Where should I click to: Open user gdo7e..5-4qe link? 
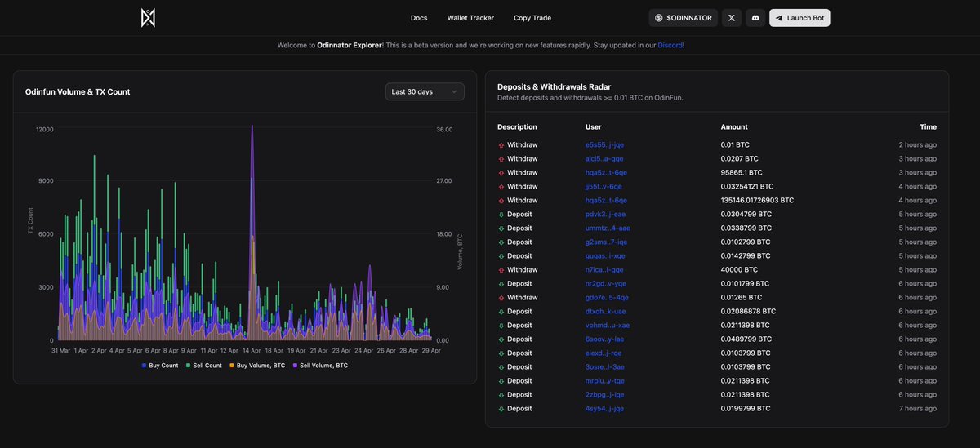(x=607, y=298)
